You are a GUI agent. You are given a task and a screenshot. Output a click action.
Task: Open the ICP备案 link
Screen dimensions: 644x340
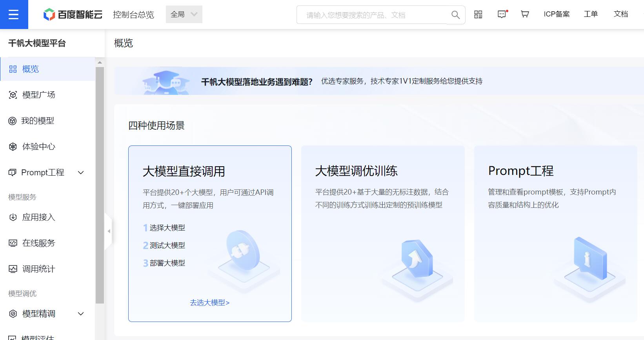pos(556,15)
